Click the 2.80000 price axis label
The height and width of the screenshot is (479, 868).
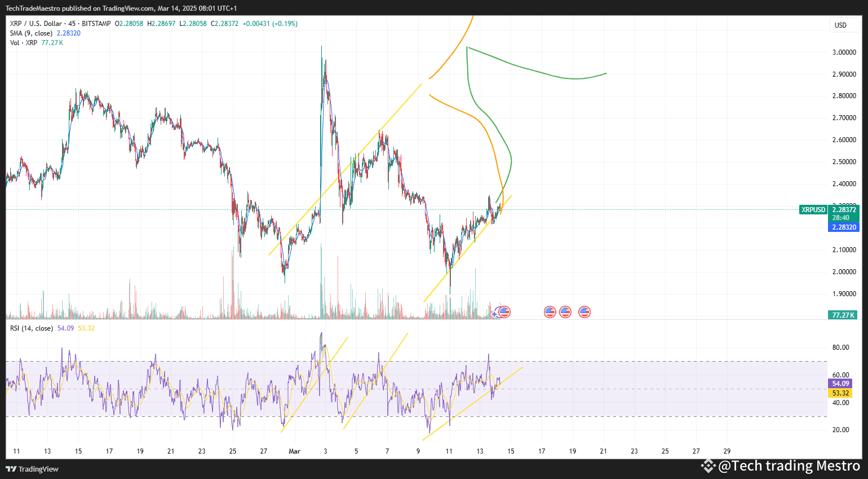844,96
